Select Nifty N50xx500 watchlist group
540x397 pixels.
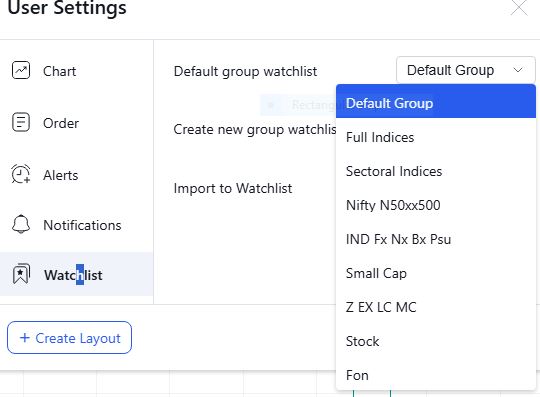point(436,205)
